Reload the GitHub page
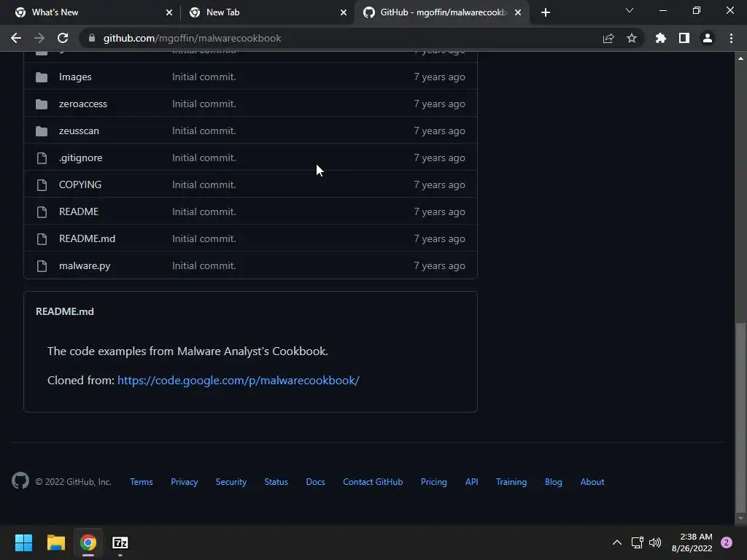This screenshot has width=747, height=560. [63, 38]
